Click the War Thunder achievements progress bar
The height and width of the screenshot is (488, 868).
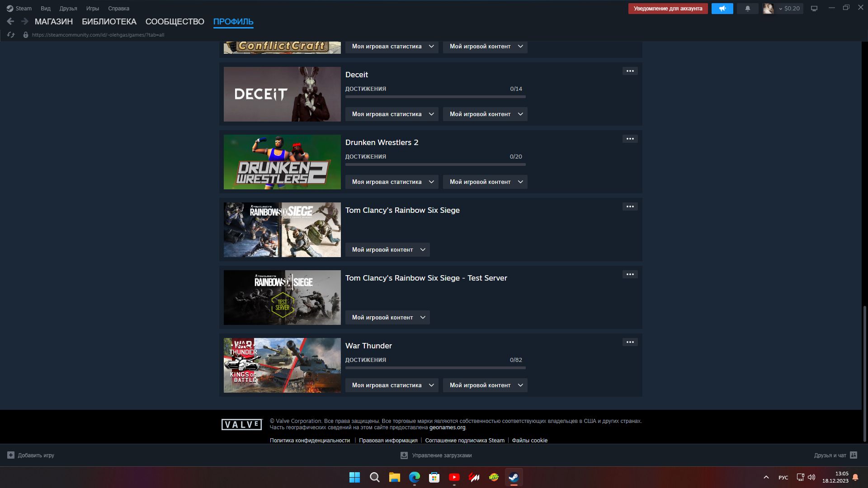(x=435, y=368)
